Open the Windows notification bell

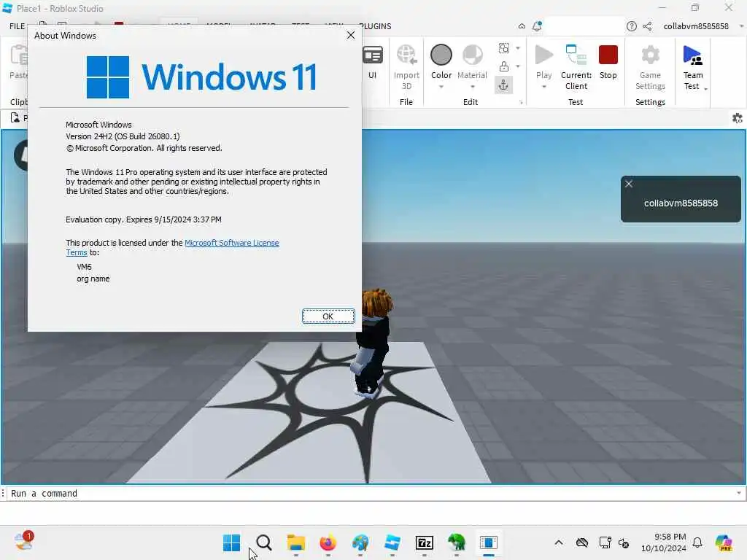[697, 542]
